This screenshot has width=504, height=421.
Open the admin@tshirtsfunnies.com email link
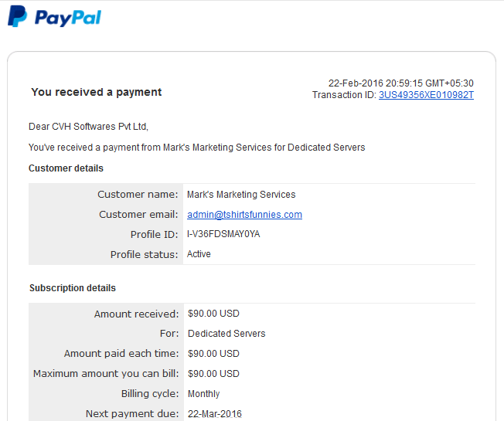coord(244,215)
